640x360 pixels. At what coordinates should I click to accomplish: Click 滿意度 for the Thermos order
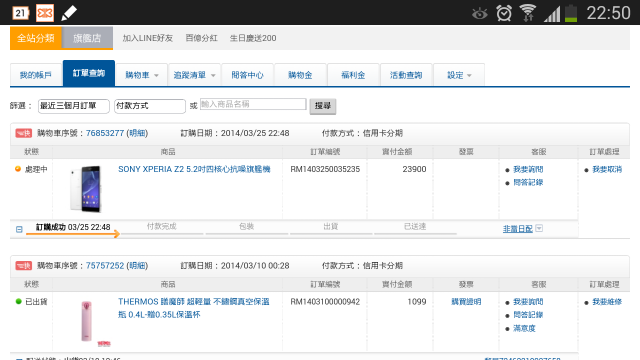pos(524,328)
